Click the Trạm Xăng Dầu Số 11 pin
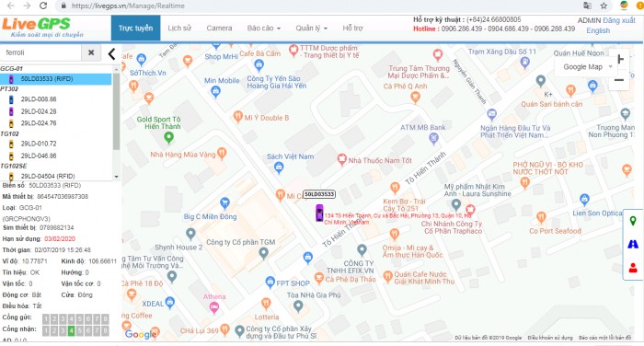Screen dimensions: 644x346 [x=524, y=63]
